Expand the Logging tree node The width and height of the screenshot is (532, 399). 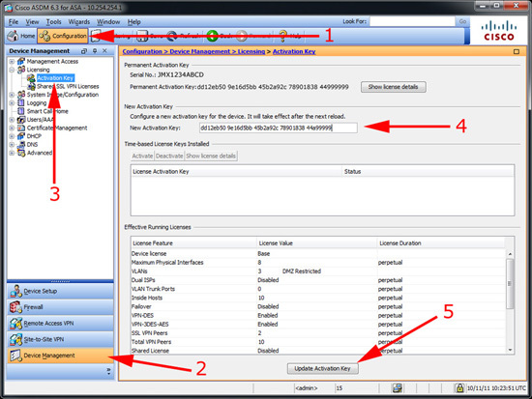pos(12,103)
